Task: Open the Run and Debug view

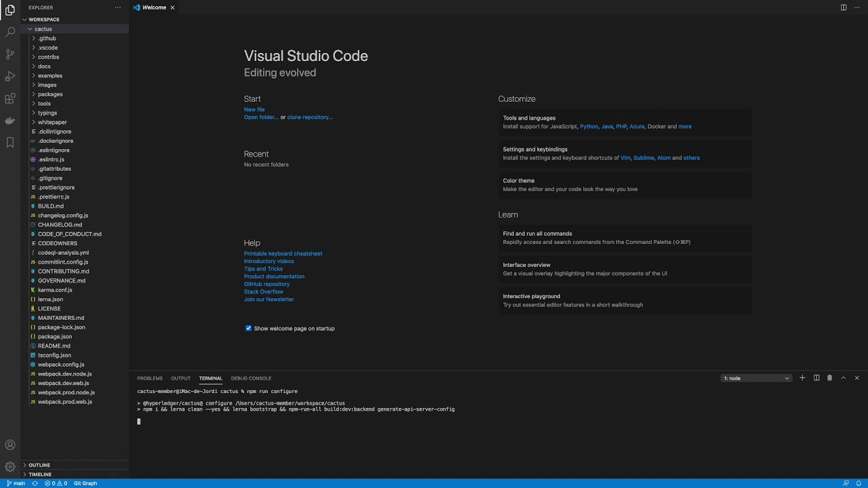Action: point(10,76)
